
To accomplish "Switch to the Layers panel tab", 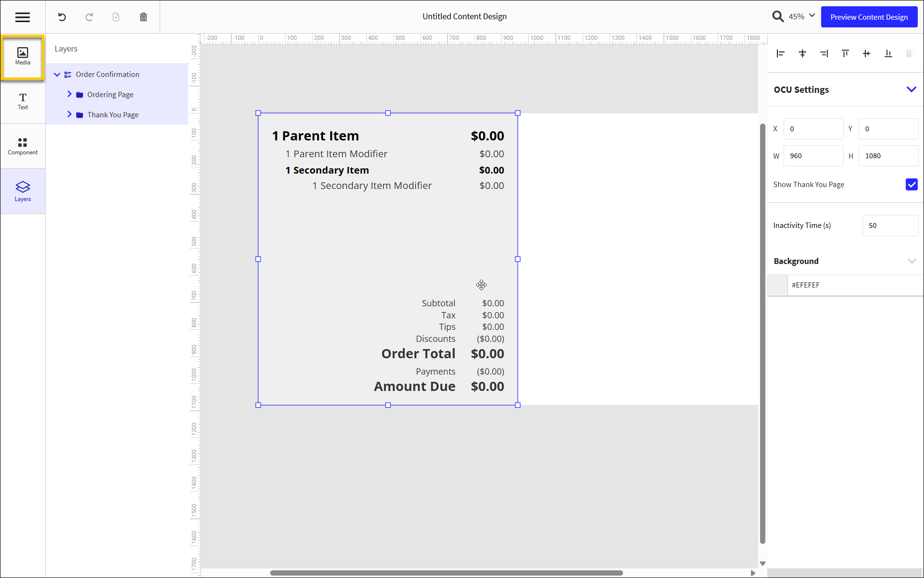I will 23,191.
